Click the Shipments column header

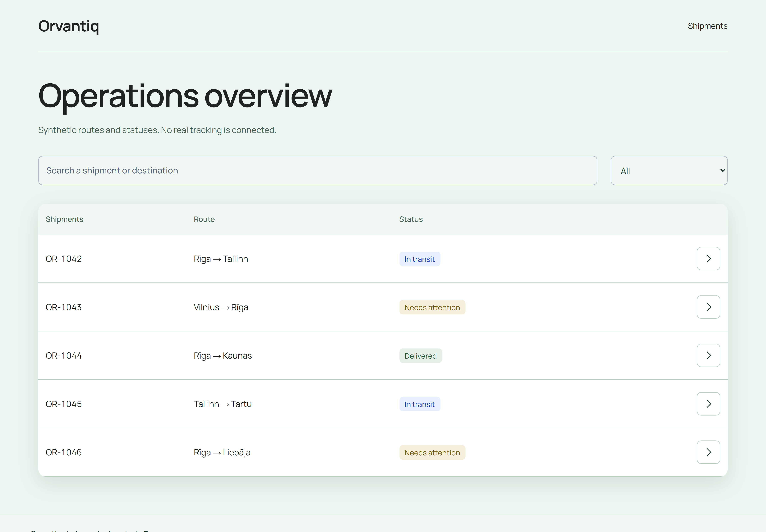(x=64, y=219)
